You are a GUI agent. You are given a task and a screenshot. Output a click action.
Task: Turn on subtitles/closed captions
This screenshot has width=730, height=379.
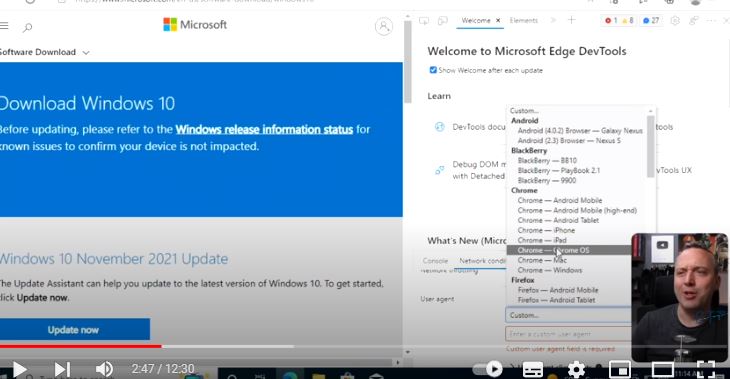(x=533, y=370)
